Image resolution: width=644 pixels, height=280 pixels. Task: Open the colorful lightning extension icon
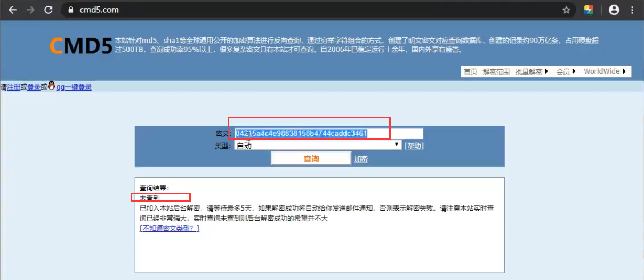click(589, 10)
